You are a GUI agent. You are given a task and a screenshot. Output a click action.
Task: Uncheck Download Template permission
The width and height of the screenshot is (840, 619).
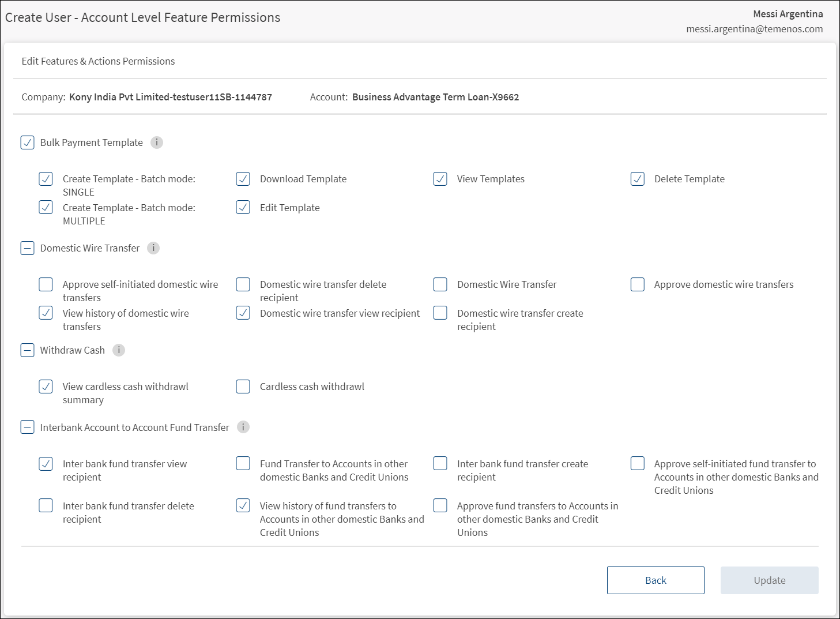[243, 179]
